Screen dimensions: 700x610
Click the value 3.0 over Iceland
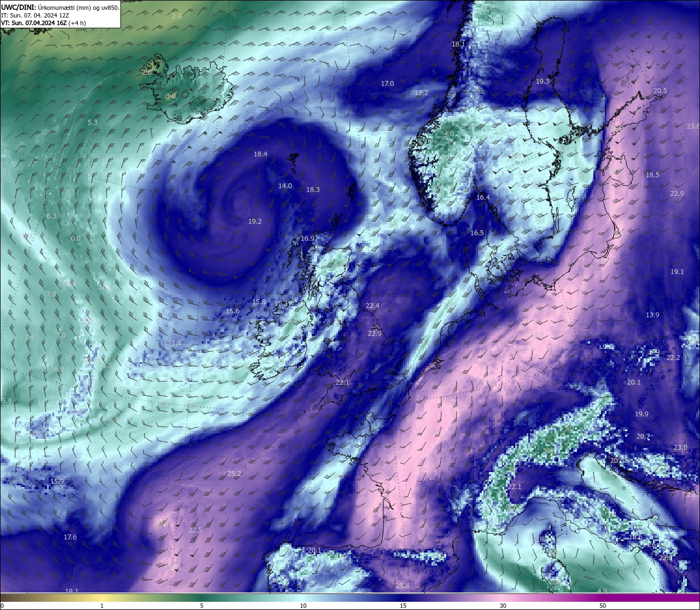[x=171, y=96]
